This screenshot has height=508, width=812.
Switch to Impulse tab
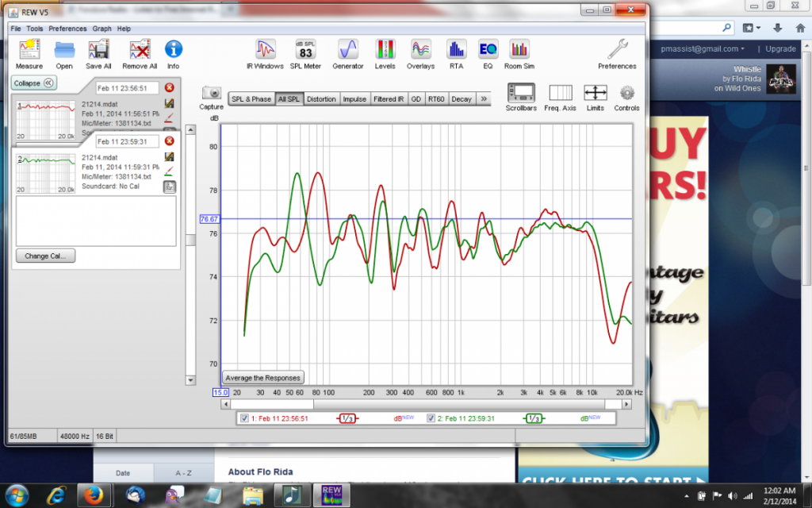click(354, 99)
